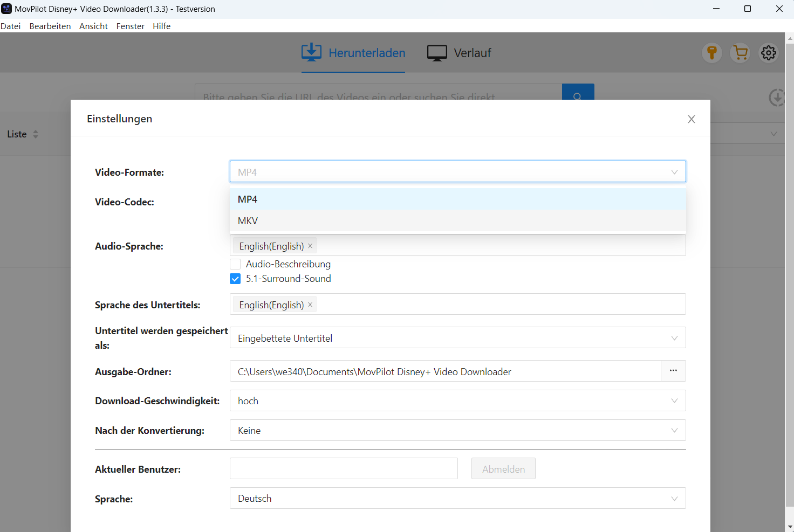Switch to the Herunterladen tab
This screenshot has width=794, height=532.
[x=353, y=53]
